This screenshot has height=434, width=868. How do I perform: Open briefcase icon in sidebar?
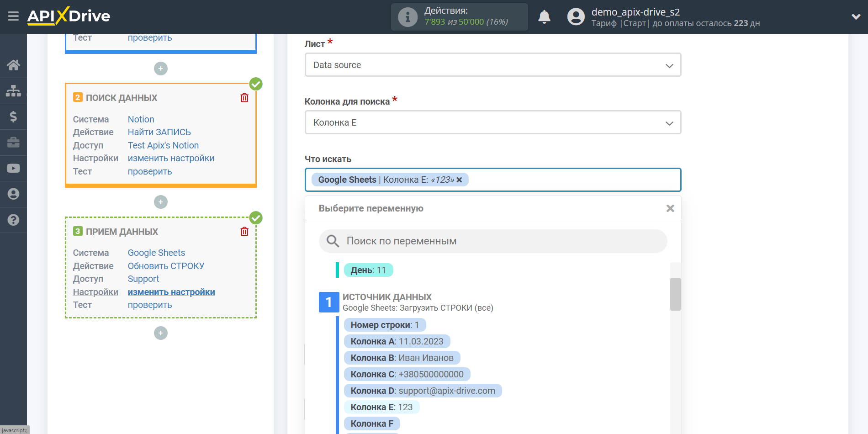13,143
